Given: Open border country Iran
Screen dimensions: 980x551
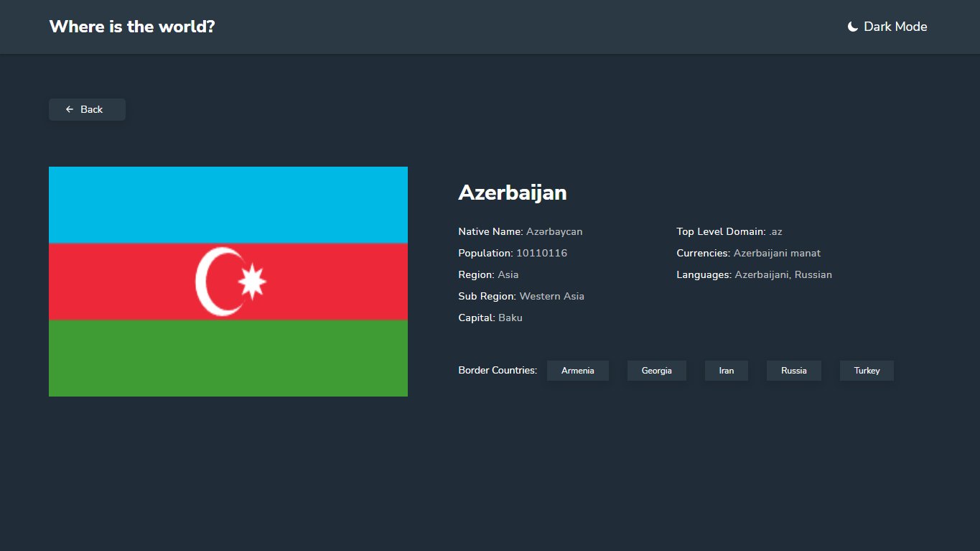Looking at the screenshot, I should (x=726, y=371).
